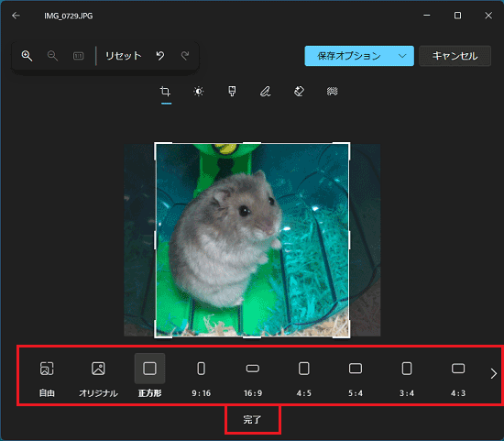
Task: Select the 16:9 aspect ratio
Action: click(253, 379)
